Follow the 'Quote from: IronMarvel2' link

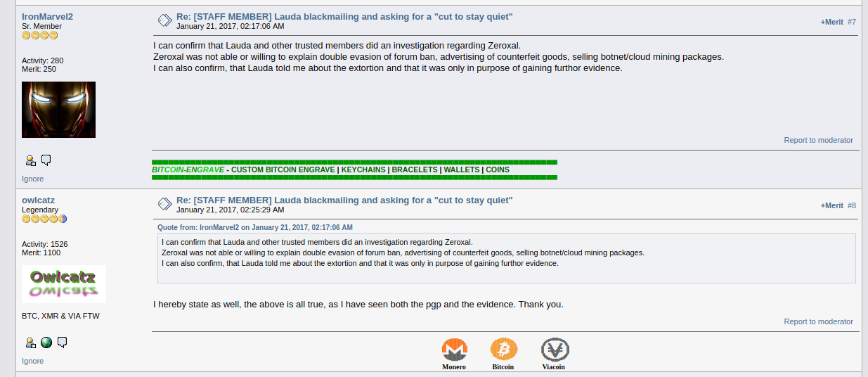(255, 227)
